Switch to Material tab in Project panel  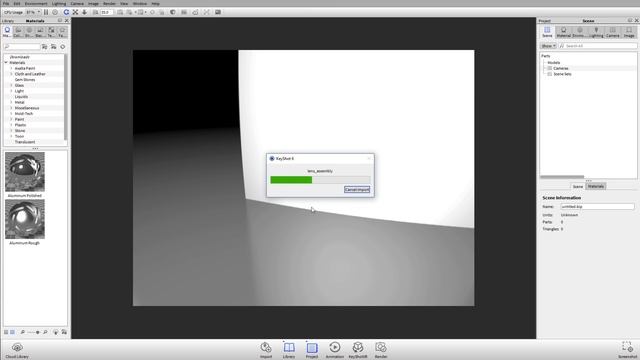564,32
